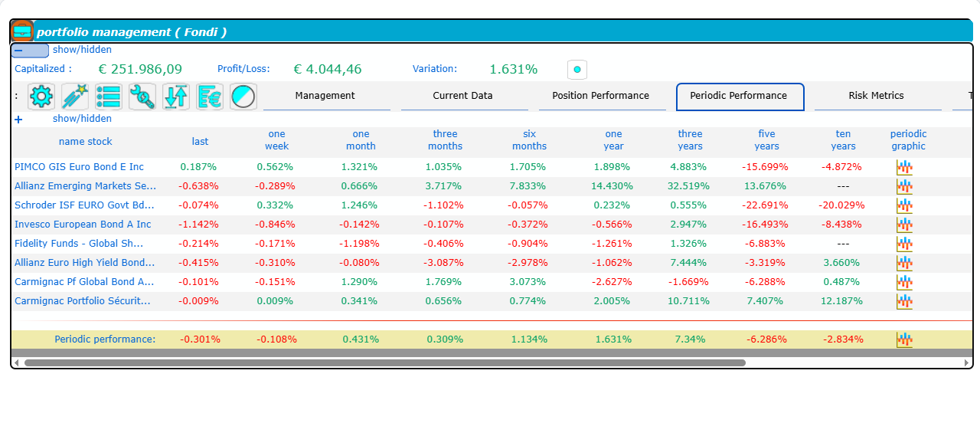Click the horizontal scrollbar thumb
The height and width of the screenshot is (446, 980).
coord(384,363)
